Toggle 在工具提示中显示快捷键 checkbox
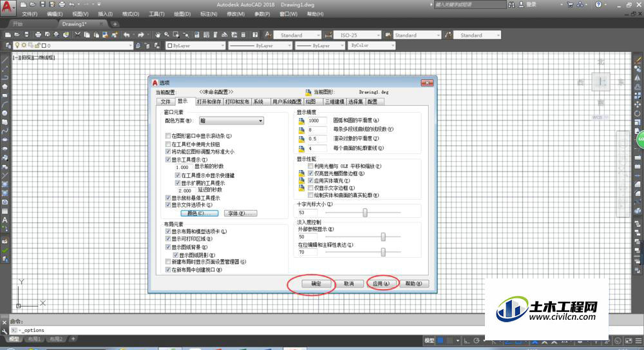 pos(178,175)
